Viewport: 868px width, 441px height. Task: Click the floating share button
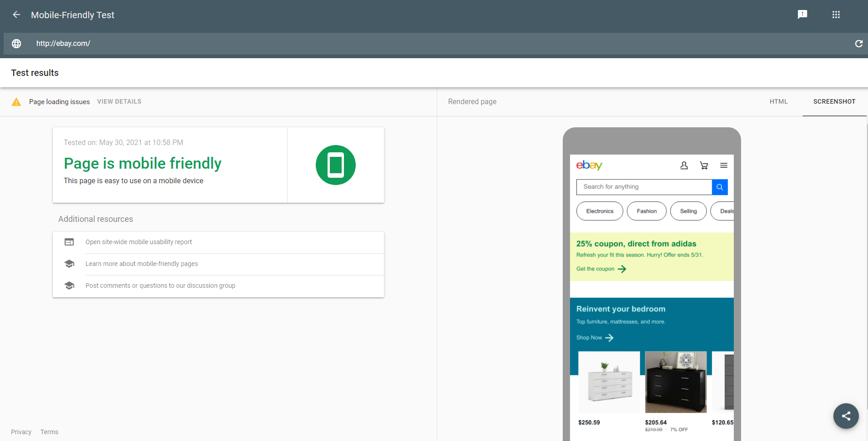tap(846, 416)
